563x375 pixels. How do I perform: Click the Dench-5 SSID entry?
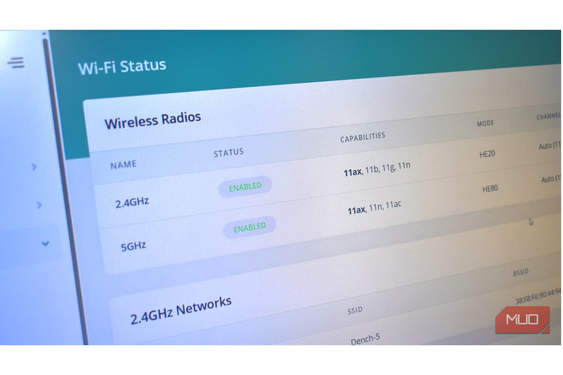coord(365,339)
